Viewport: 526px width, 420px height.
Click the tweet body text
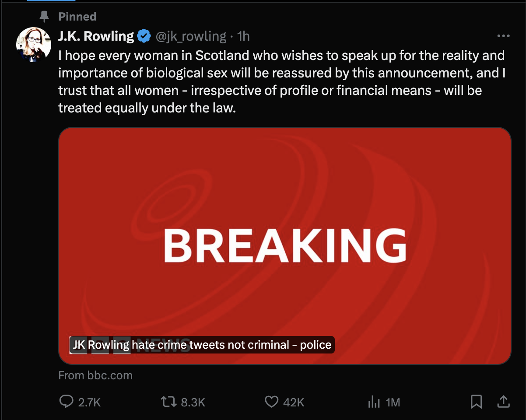click(x=280, y=82)
